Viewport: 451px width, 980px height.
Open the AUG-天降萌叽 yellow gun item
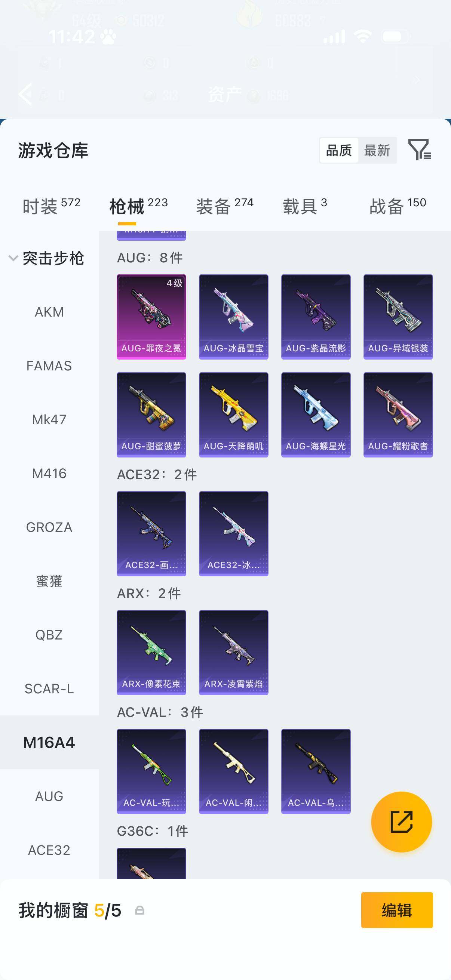click(234, 415)
